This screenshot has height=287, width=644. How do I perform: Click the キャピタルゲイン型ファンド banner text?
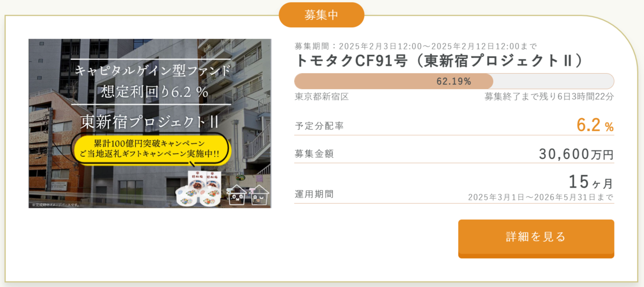click(x=153, y=69)
